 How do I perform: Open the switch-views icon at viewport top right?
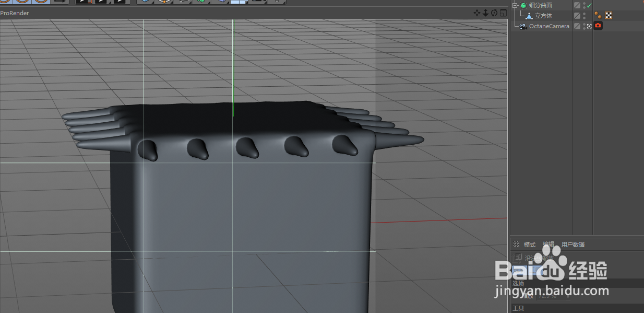click(503, 13)
